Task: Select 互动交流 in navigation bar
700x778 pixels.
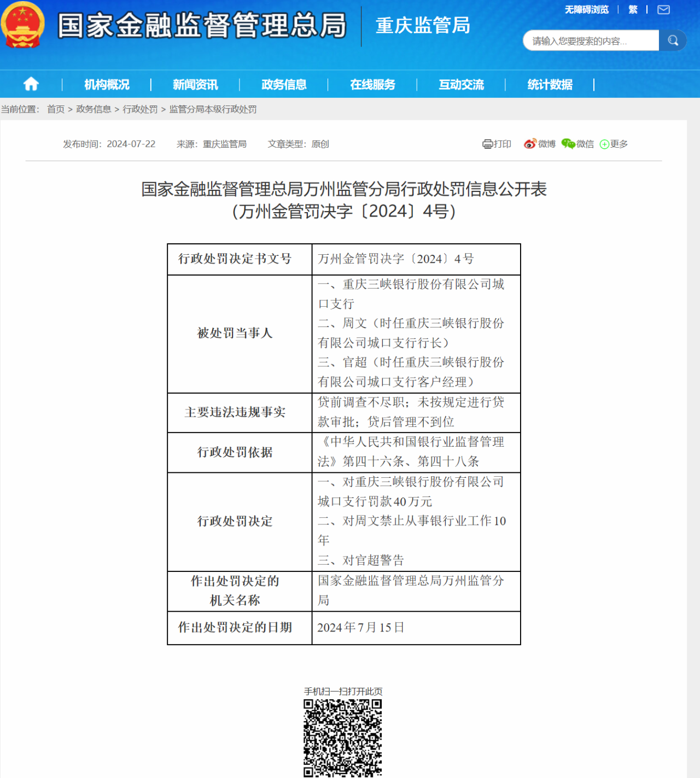Action: pyautogui.click(x=461, y=84)
